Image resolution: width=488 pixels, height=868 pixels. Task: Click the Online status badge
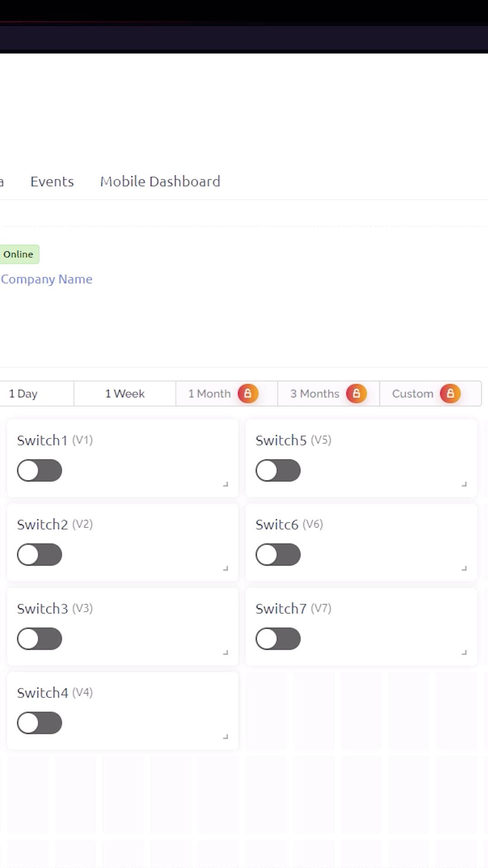coord(18,254)
